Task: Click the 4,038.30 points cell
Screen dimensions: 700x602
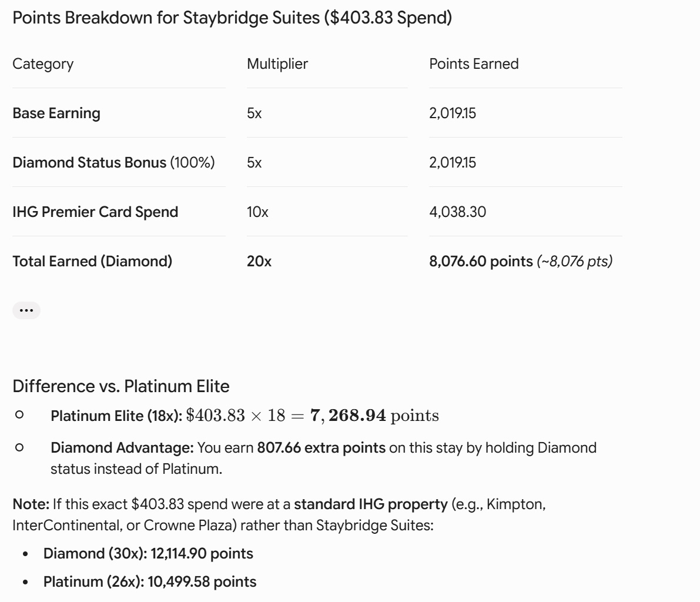Action: pyautogui.click(x=458, y=212)
